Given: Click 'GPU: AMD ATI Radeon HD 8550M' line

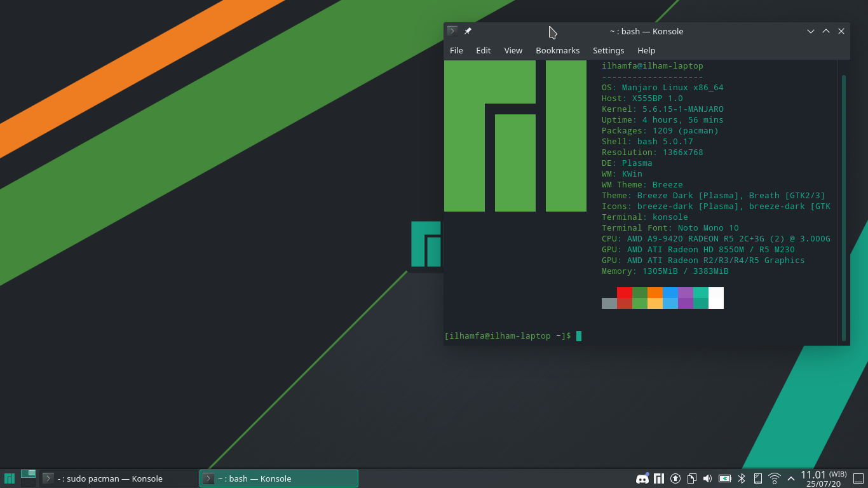Looking at the screenshot, I should 698,249.
